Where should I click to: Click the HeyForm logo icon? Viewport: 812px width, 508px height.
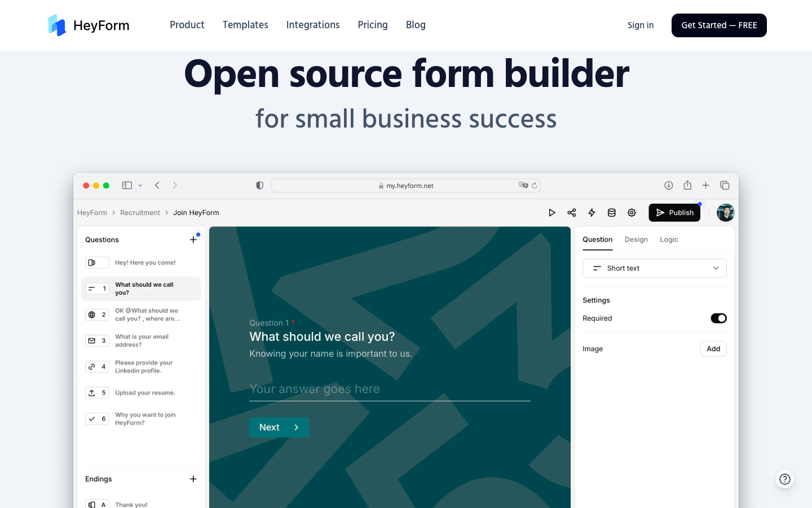57,25
